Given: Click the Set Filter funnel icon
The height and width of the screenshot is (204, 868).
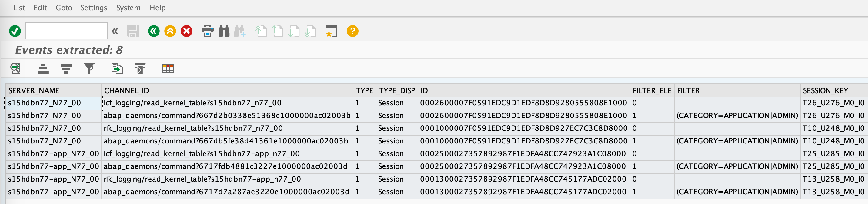Looking at the screenshot, I should 89,69.
